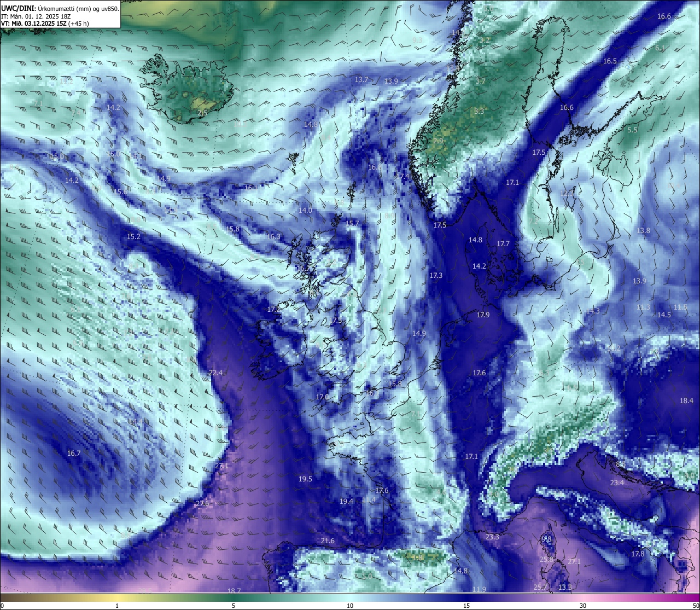
Task: Click the 27.6 value label
Action: [x=202, y=503]
